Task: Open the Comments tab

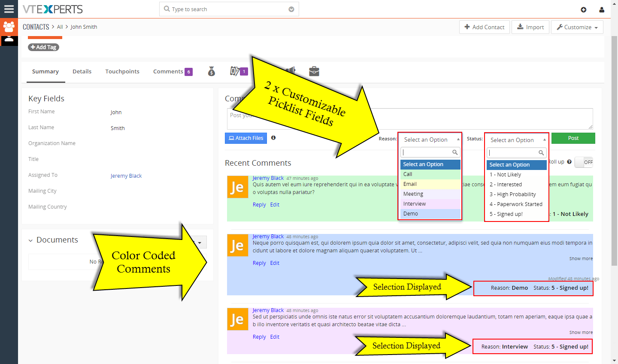Action: [x=168, y=71]
